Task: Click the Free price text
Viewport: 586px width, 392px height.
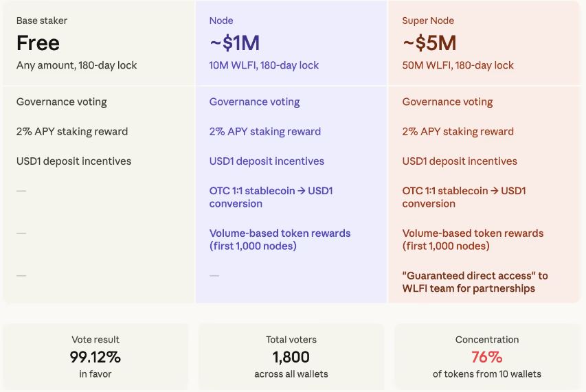Action: point(38,43)
